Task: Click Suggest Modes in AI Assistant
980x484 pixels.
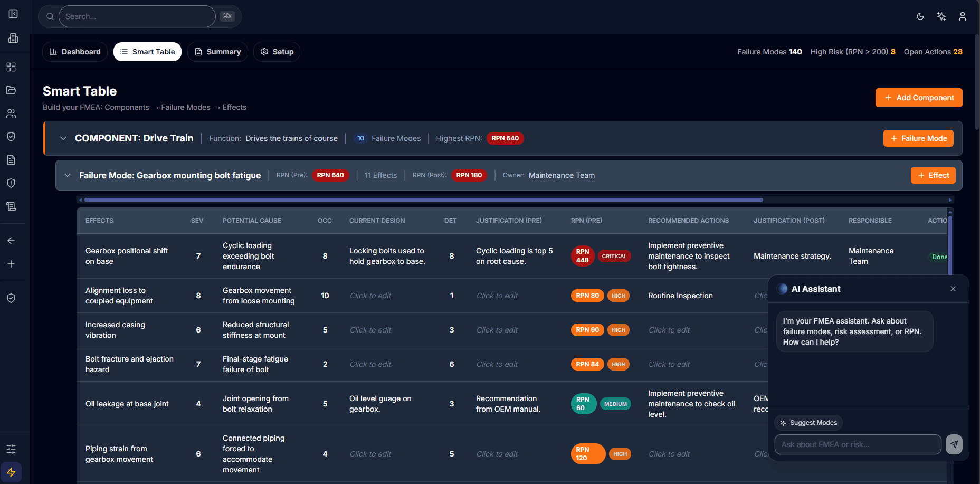Action: pyautogui.click(x=808, y=423)
